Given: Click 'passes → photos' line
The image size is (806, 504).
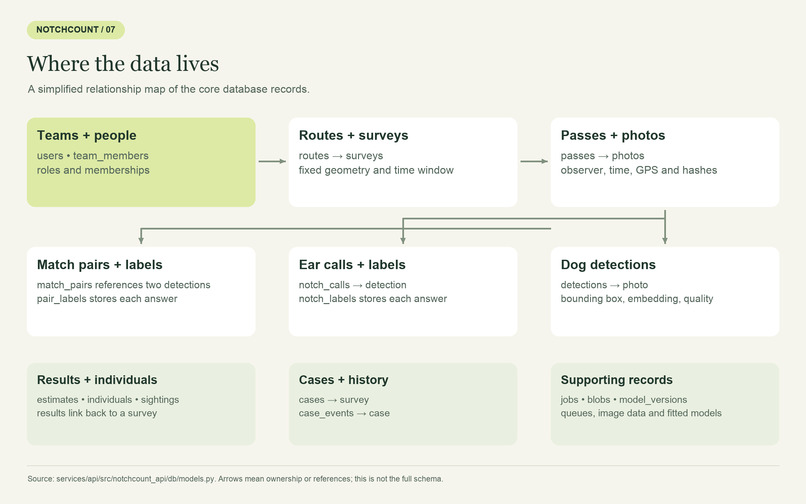Looking at the screenshot, I should tap(602, 156).
